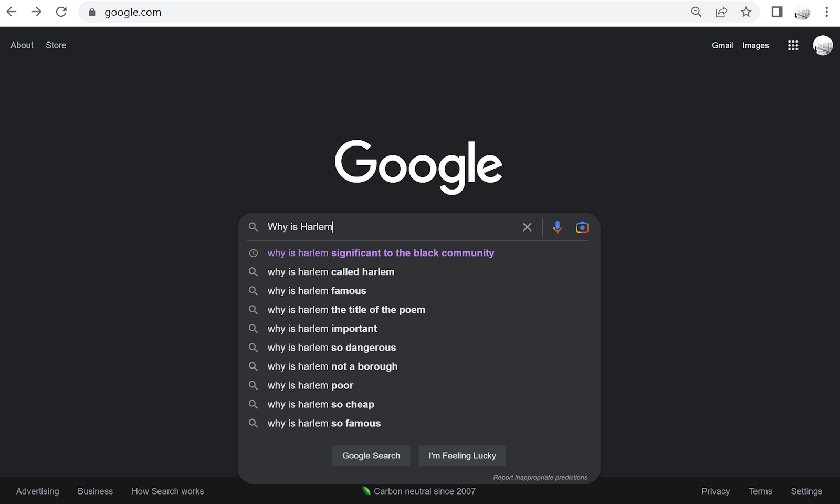Open the Privacy footer link
The width and height of the screenshot is (840, 504).
click(716, 491)
